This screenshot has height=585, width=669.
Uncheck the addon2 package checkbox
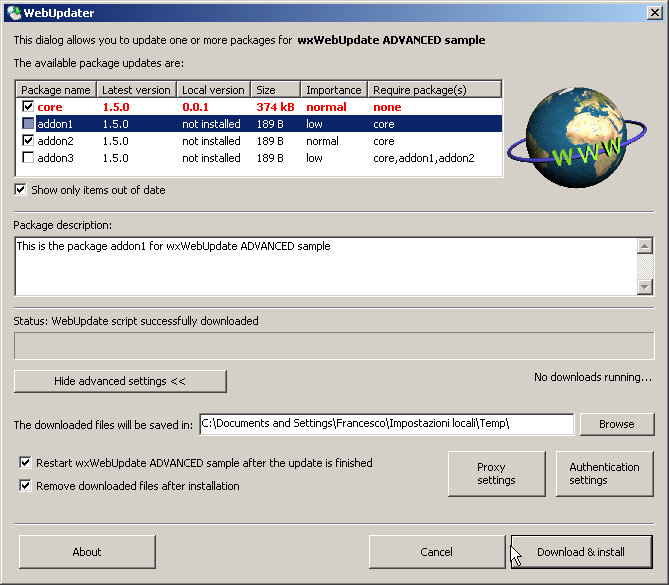tap(28, 141)
